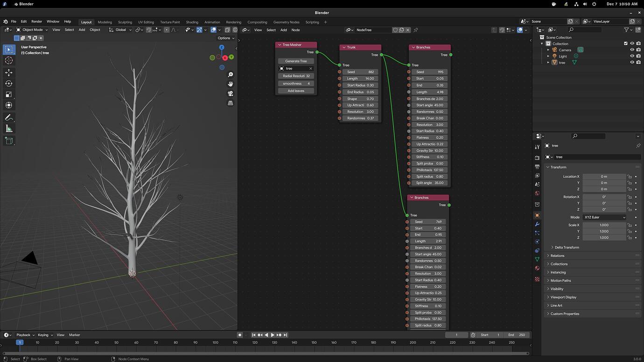This screenshot has height=362, width=644.
Task: Open the World properties tab
Action: tap(537, 193)
